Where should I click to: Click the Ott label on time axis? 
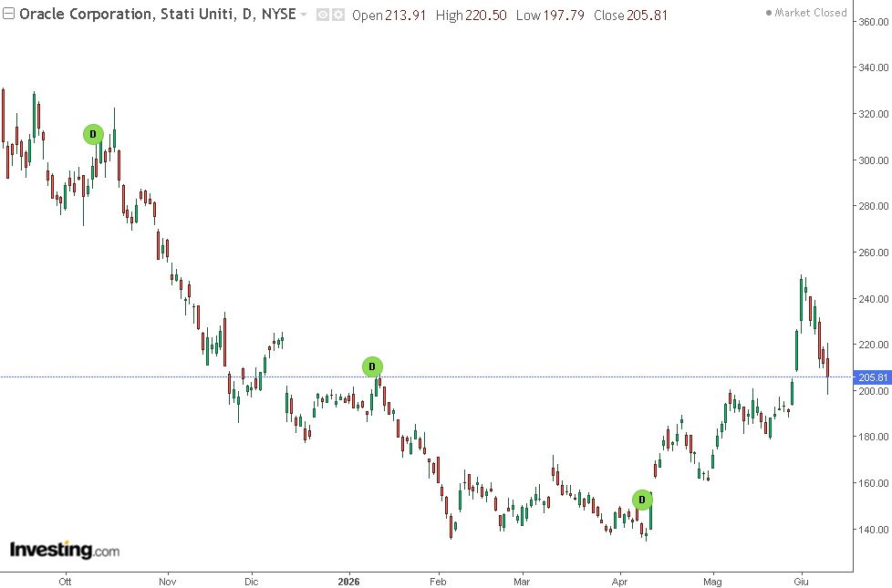click(65, 582)
